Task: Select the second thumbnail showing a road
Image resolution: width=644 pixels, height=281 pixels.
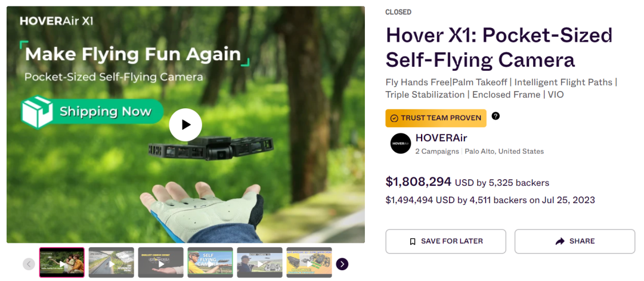Action: [x=112, y=263]
